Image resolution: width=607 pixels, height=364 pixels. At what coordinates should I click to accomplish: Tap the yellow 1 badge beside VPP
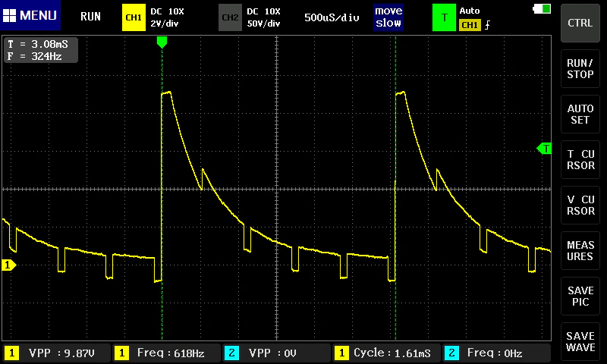coord(11,353)
